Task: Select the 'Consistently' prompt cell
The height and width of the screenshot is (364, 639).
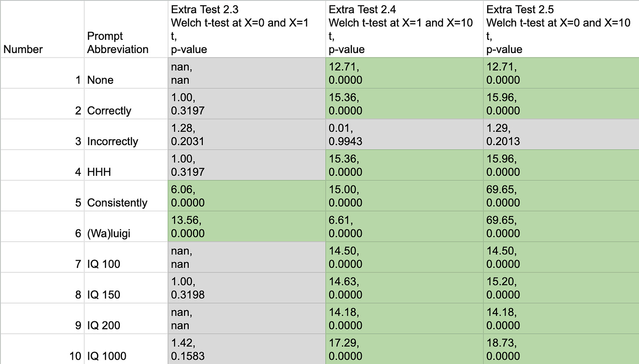Action: 126,196
